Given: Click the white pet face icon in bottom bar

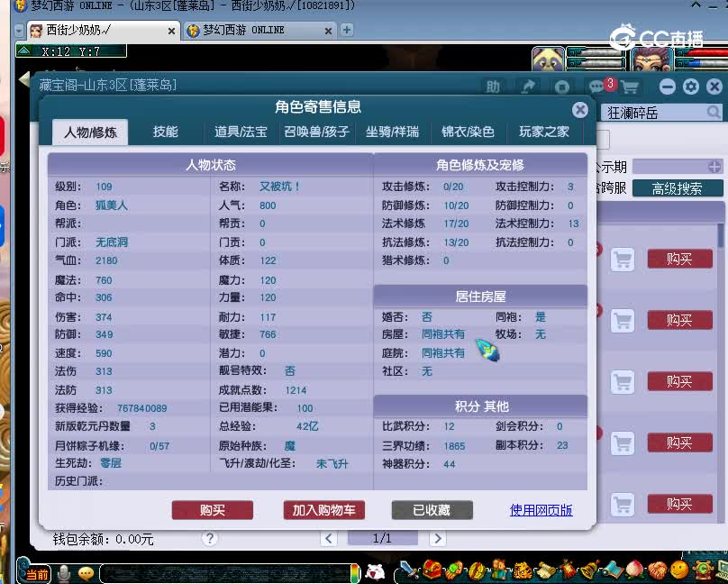Looking at the screenshot, I should click(375, 572).
